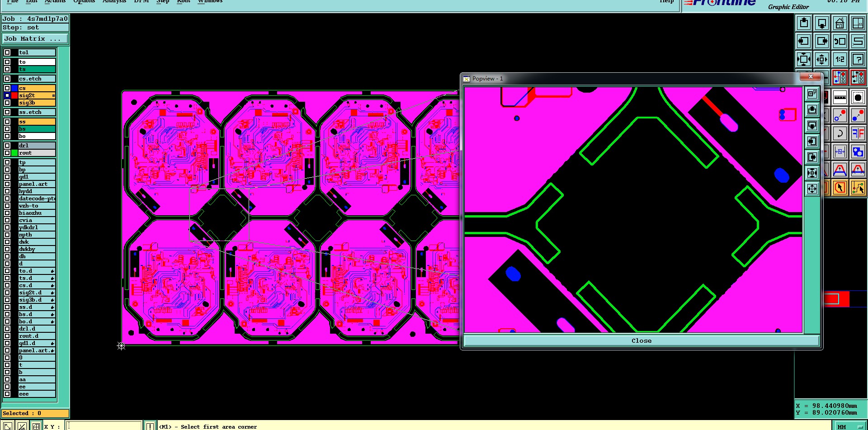Open the File menu
Image resolution: width=868 pixels, height=430 pixels.
12,1
